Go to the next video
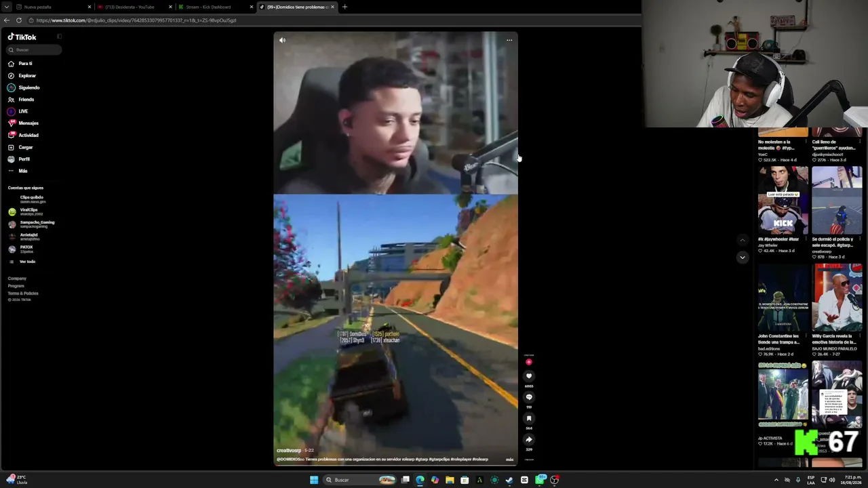 pyautogui.click(x=743, y=258)
